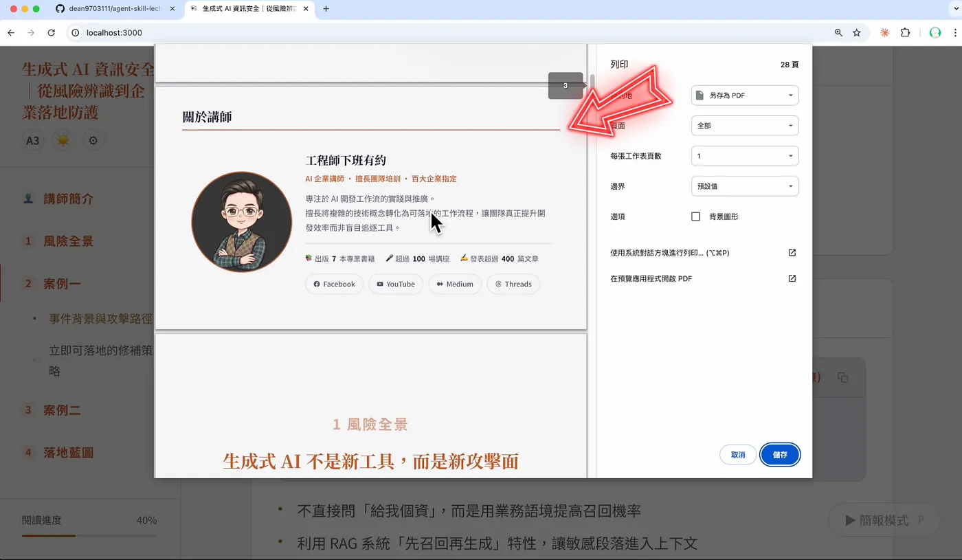962x560 pixels.
Task: Click 在預覽應用程式開啟 PDF link
Action: [x=651, y=278]
